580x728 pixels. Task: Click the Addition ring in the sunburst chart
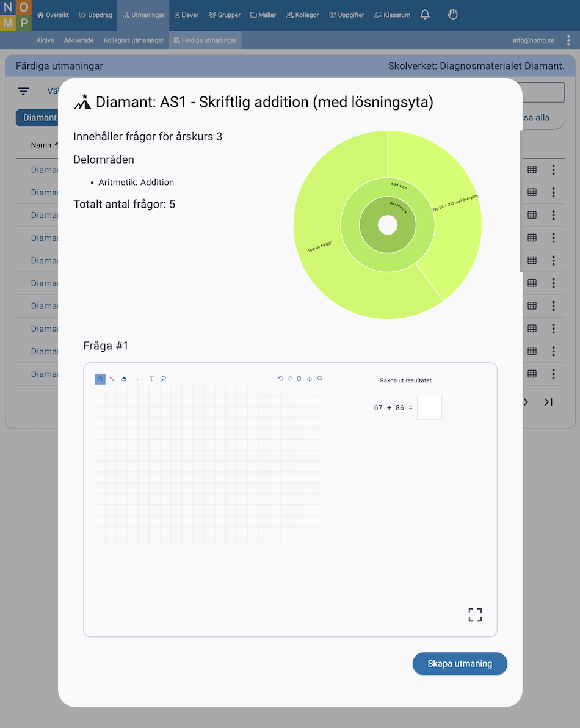pos(388,263)
